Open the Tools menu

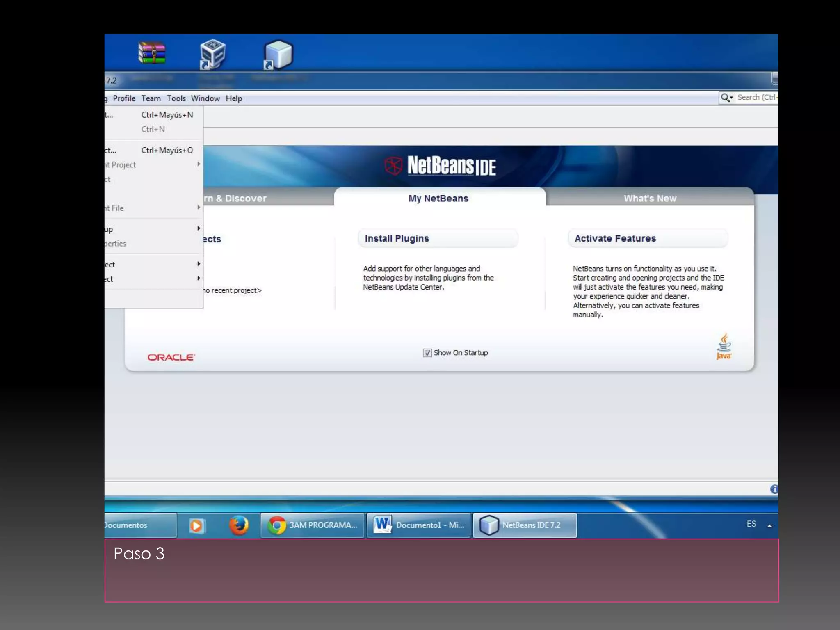pos(176,98)
